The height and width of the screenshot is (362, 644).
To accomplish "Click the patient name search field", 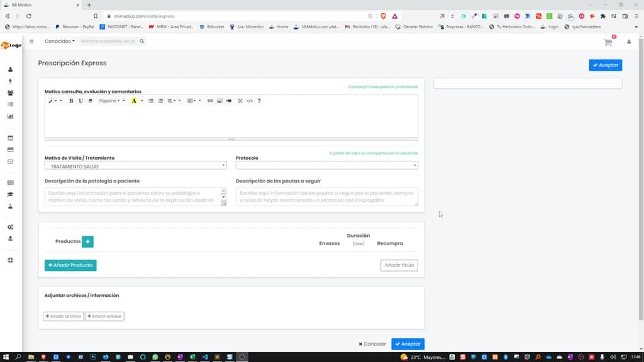I will click(x=108, y=41).
